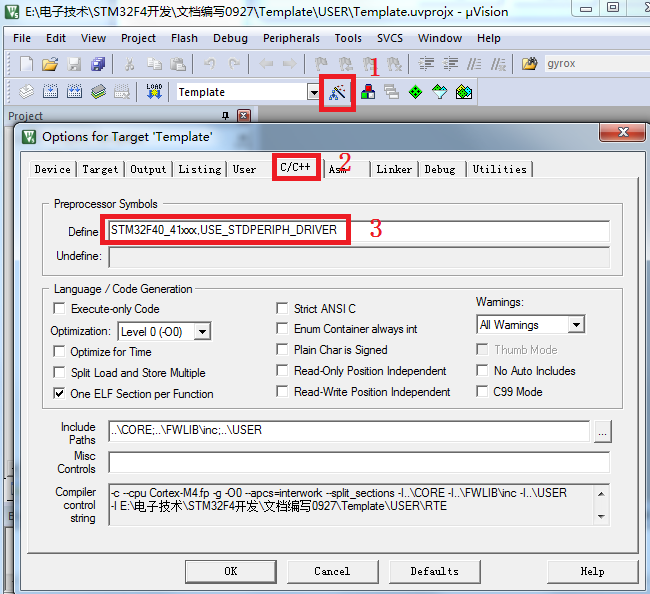Close the Project panel with red X

[x=244, y=116]
